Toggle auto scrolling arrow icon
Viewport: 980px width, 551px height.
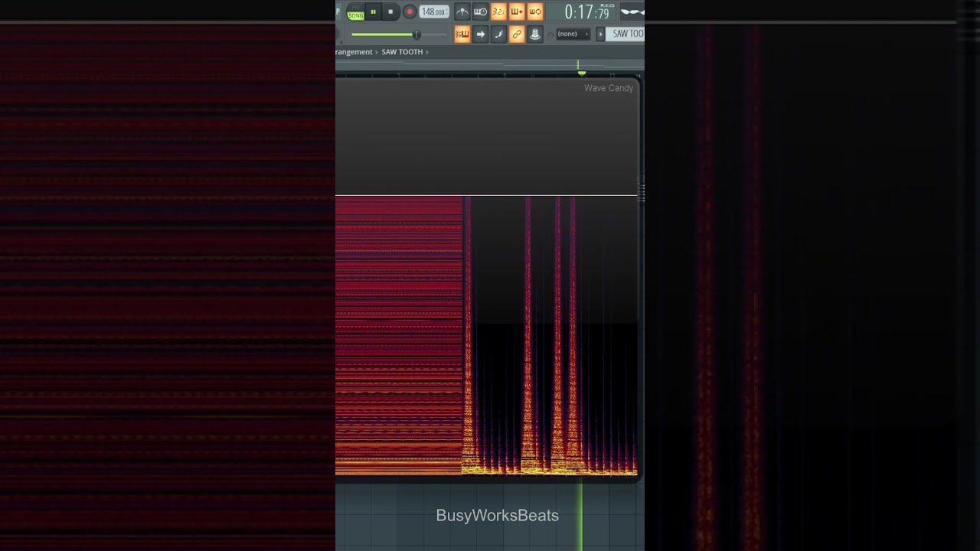[481, 34]
